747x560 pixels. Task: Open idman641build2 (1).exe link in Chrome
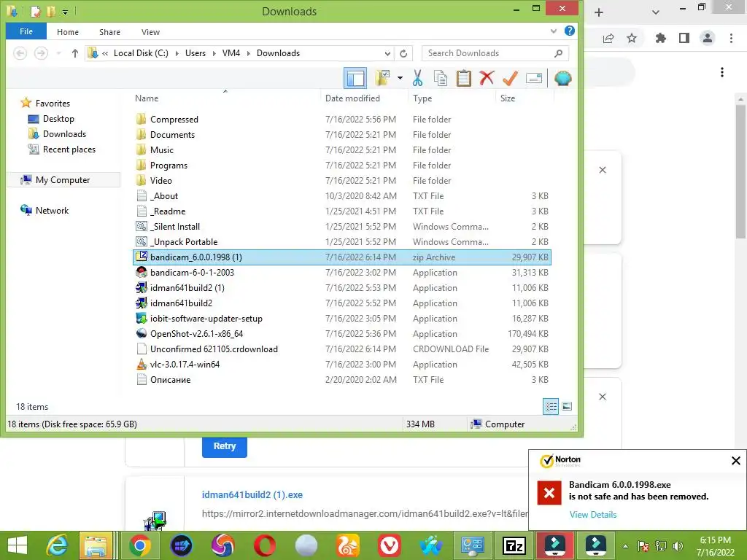(252, 495)
